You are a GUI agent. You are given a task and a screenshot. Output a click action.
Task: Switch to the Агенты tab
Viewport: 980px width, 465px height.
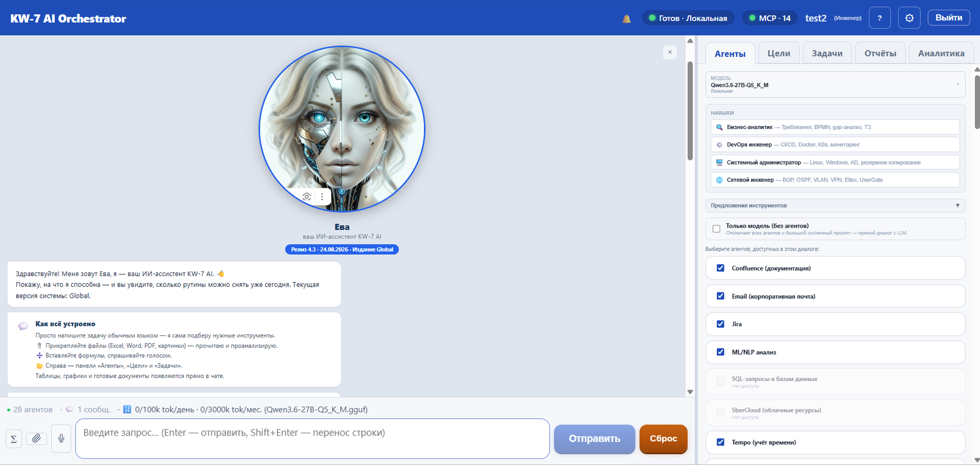click(x=730, y=54)
